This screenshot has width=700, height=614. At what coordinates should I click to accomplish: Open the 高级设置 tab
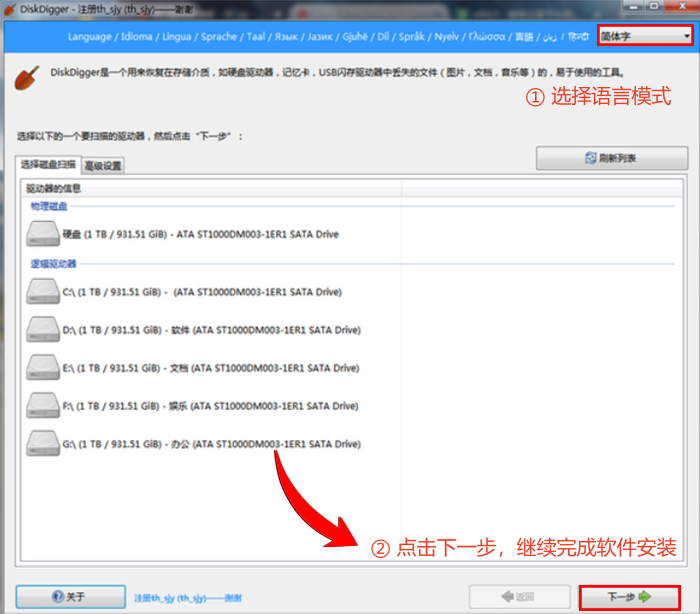coord(103,166)
